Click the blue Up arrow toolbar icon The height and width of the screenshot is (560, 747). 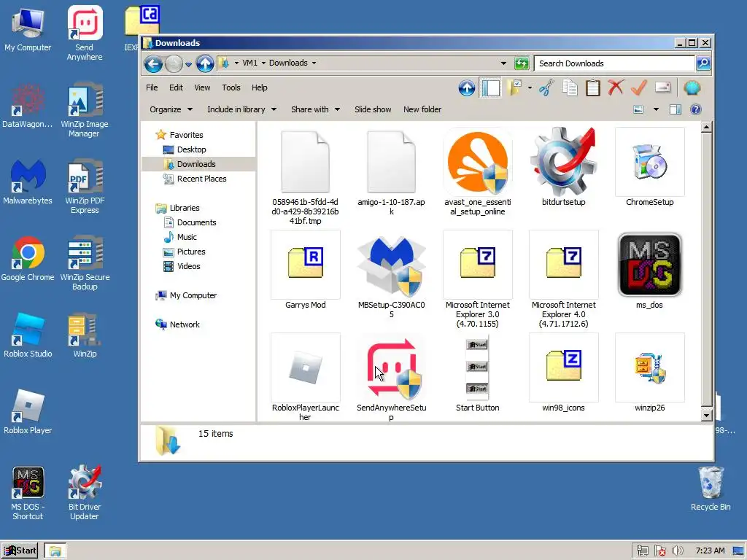467,88
